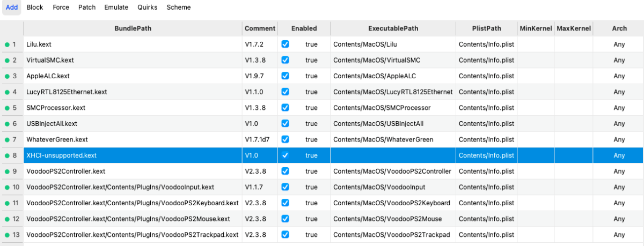Select the VoodooPS2Mouse.kext plugin row
Screen dimensions: 644x246
click(128, 219)
